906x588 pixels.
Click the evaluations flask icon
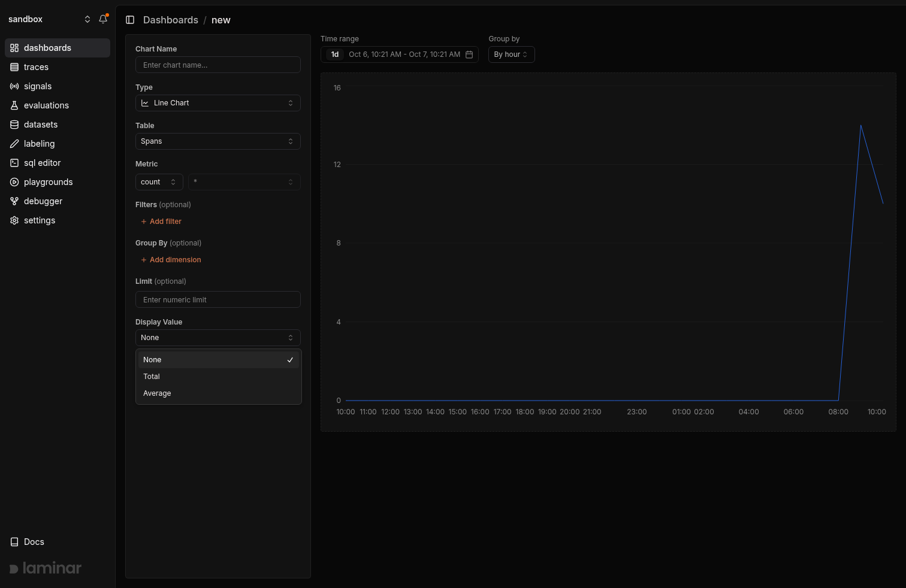14,105
